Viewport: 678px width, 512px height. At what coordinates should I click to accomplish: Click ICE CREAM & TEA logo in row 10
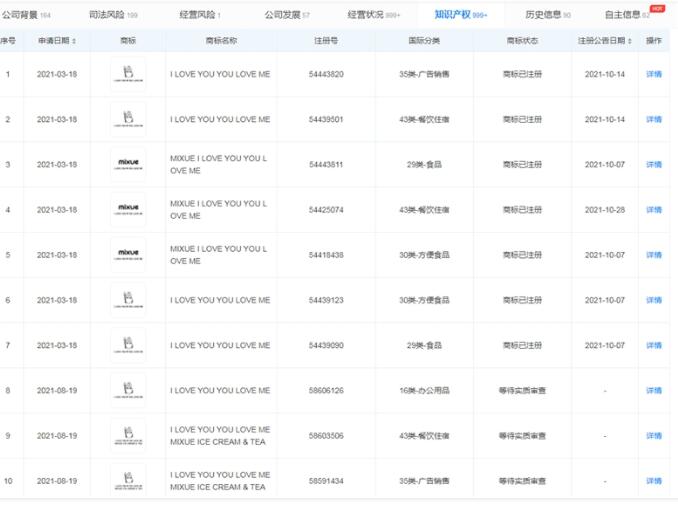click(128, 480)
